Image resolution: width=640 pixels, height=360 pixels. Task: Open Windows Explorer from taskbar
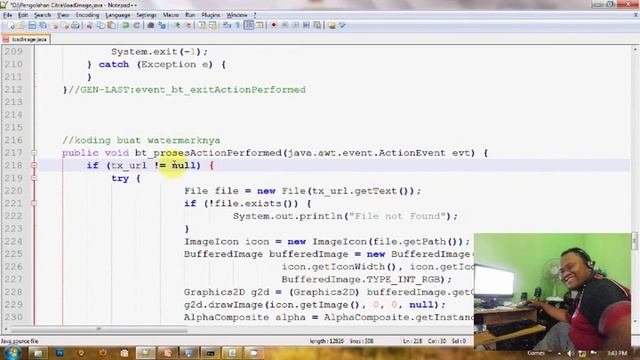(x=38, y=353)
